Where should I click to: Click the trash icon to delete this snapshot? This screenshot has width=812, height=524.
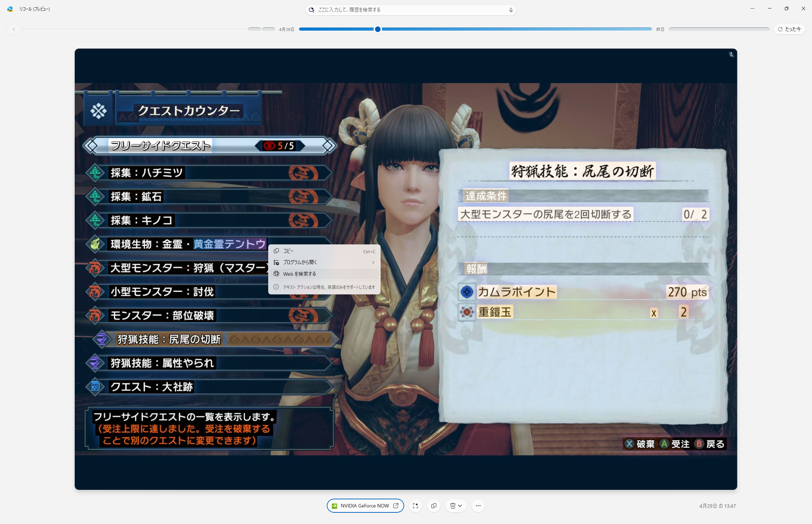pyautogui.click(x=453, y=506)
